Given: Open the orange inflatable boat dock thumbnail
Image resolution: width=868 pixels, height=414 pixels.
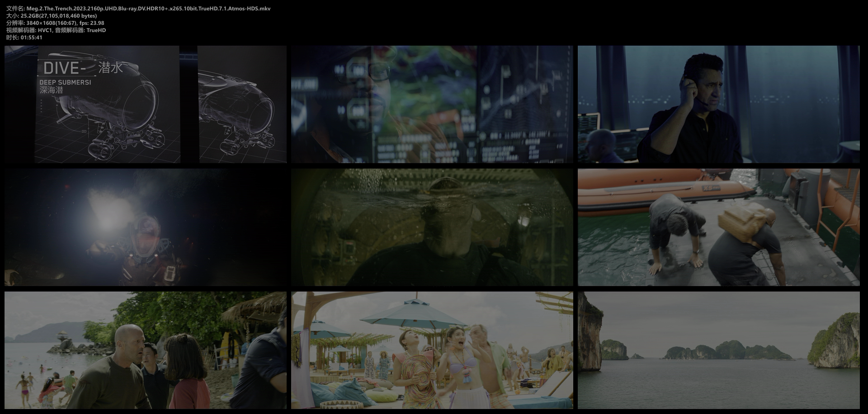Looking at the screenshot, I should coord(718,227).
